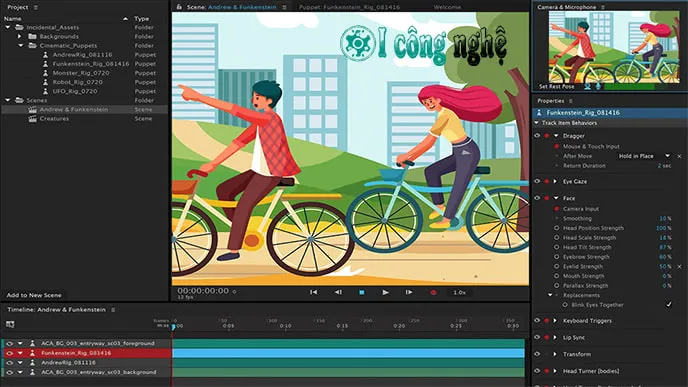
Task: Disarm Mouse & Touch Input red dot
Action: [x=556, y=146]
